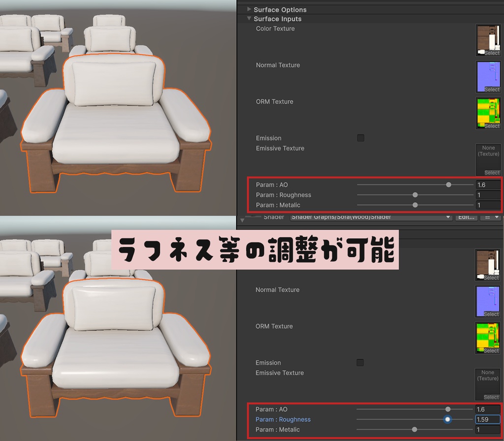Click the empty None (Texture) Emissive slot
504x441 pixels.
click(488, 155)
